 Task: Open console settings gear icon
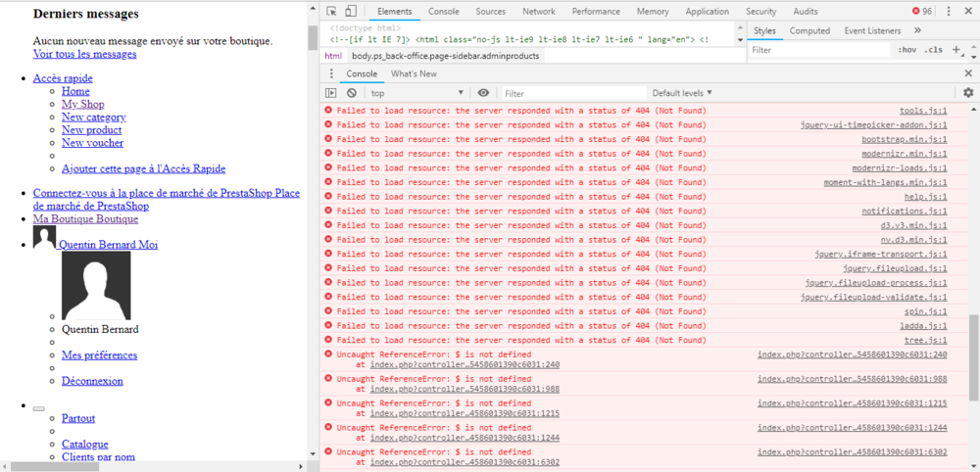[968, 92]
